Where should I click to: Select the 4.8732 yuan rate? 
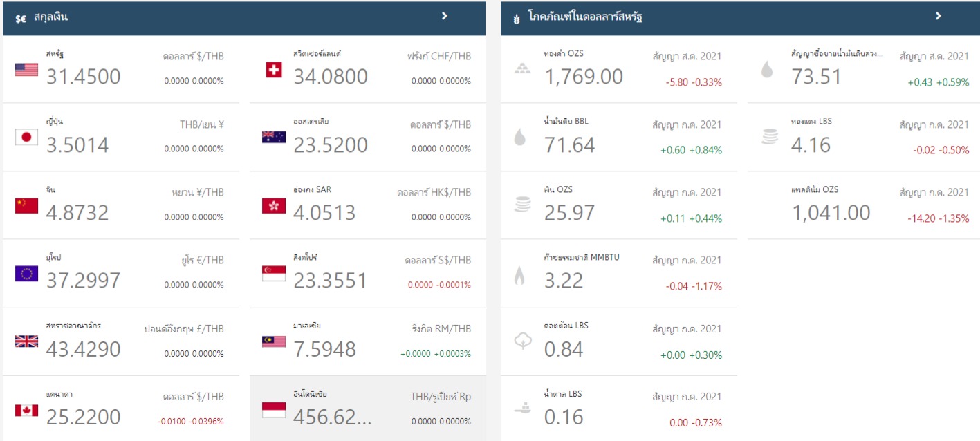(77, 212)
